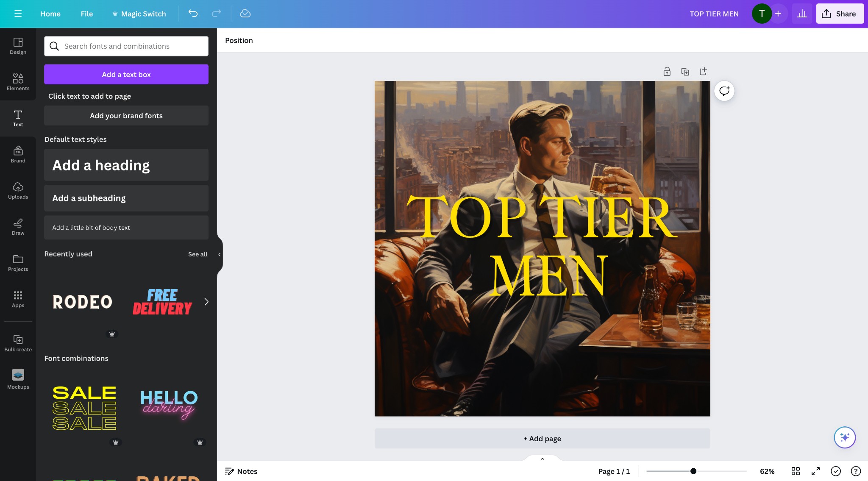Select the Text panel in sidebar
This screenshot has width=868, height=481.
click(x=18, y=118)
